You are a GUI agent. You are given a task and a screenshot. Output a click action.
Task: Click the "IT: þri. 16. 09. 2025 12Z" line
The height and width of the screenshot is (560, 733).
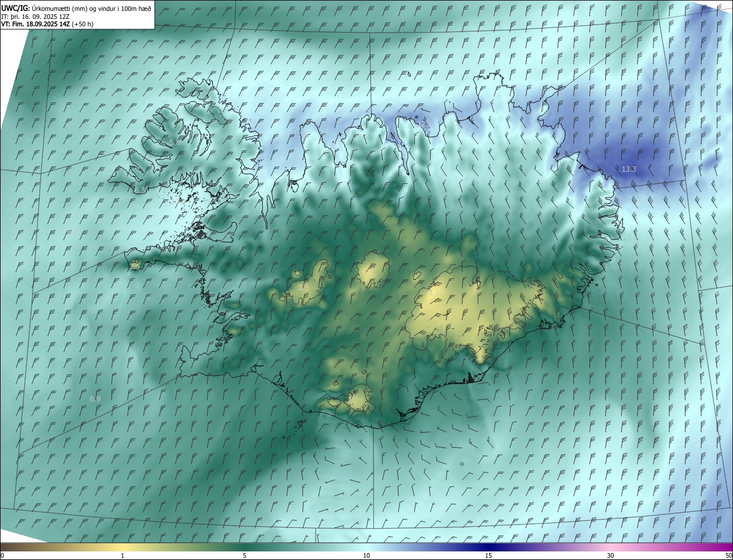tap(36, 17)
